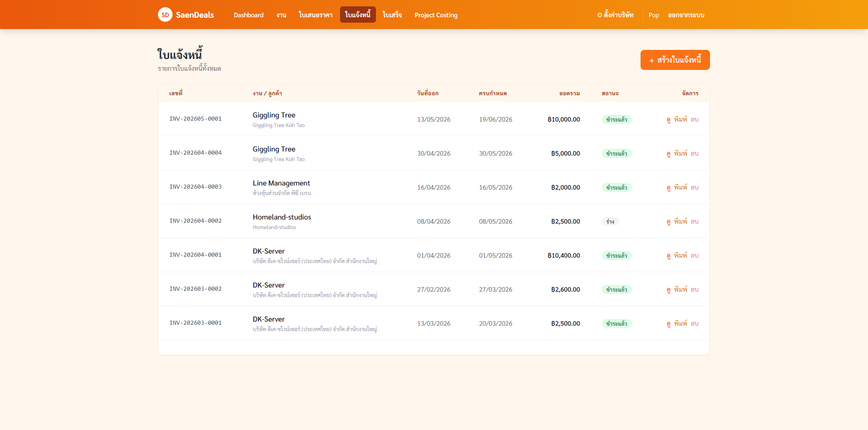Viewport: 868px width, 430px height.
Task: Open the SaenDeals home link
Action: coord(186,15)
